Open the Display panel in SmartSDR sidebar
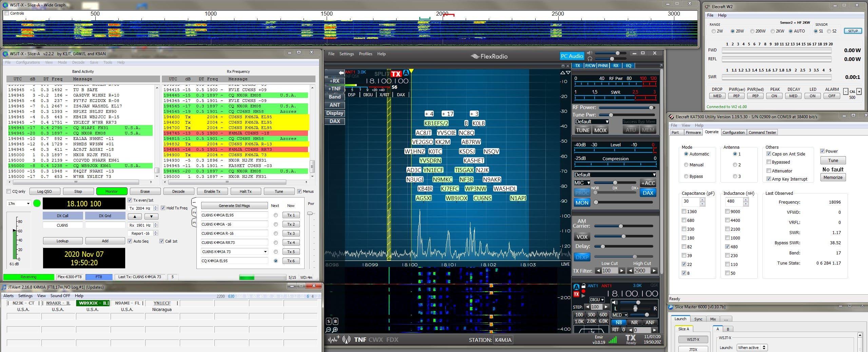This screenshot has width=868, height=352. [335, 113]
